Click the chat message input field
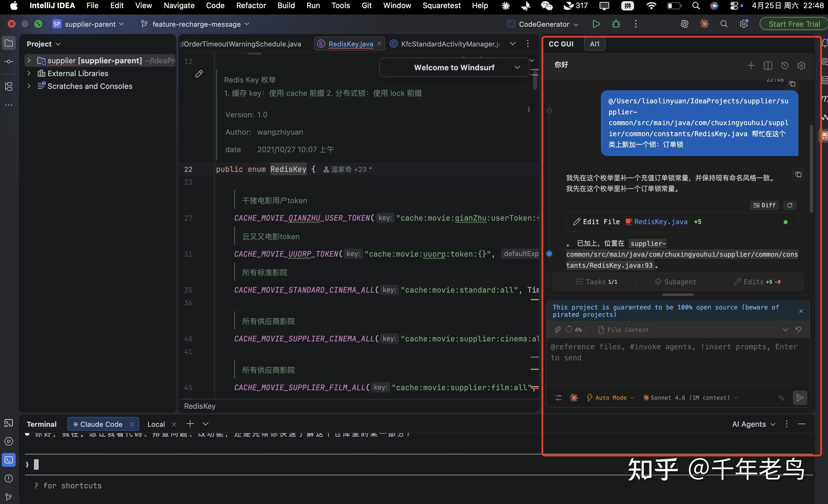The width and height of the screenshot is (828, 504). click(677, 363)
